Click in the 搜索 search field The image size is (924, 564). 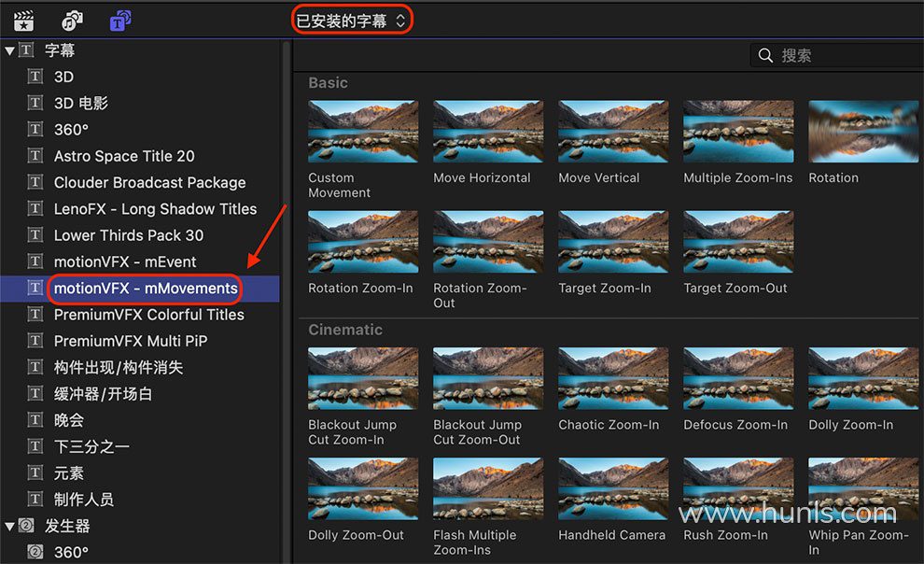point(837,55)
